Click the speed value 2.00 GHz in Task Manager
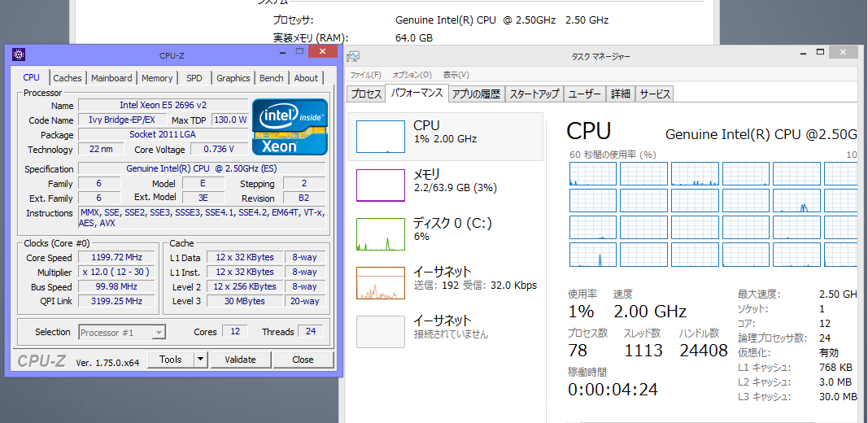 650,312
